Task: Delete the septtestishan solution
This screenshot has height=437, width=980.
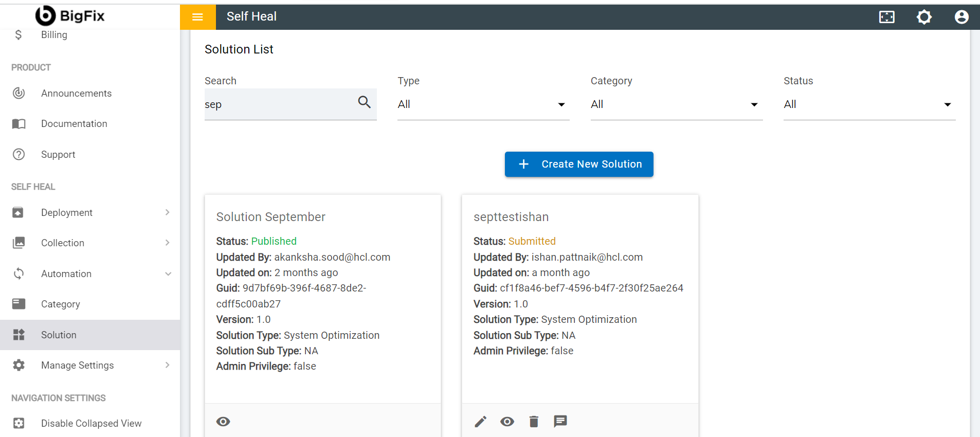Action: [534, 422]
